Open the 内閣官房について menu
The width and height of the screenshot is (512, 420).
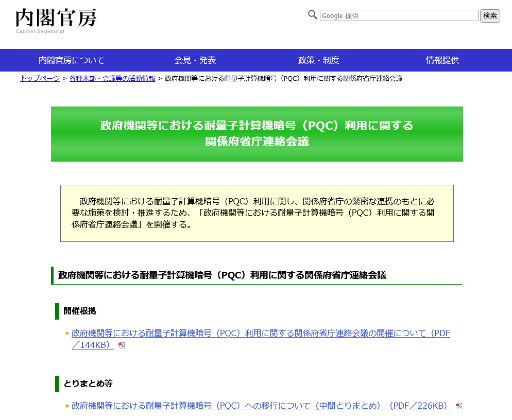(72, 60)
